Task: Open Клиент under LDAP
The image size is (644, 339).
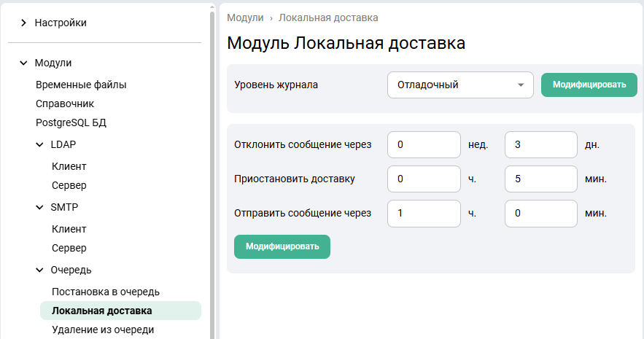Action: point(69,166)
